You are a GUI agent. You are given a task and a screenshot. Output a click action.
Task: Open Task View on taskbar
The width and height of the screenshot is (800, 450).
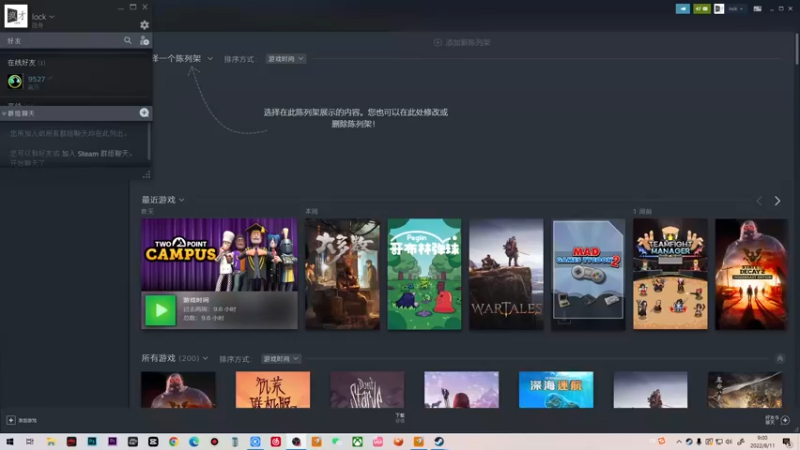coord(30,442)
